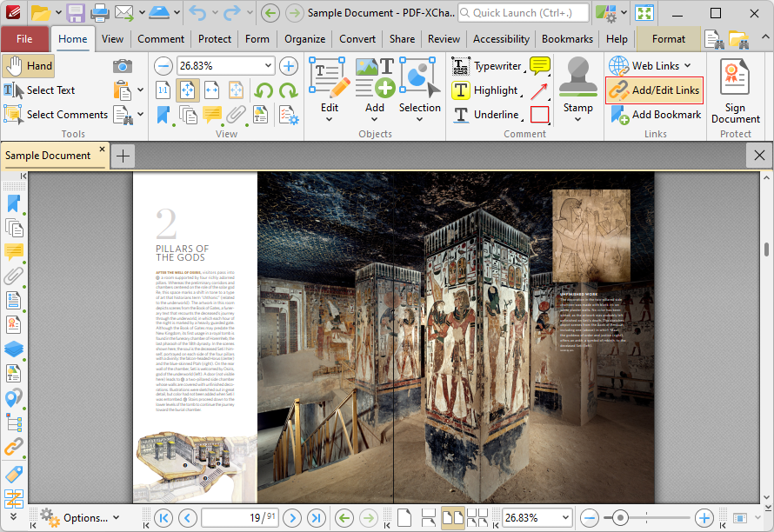Expand the Web Links dropdown

point(688,66)
